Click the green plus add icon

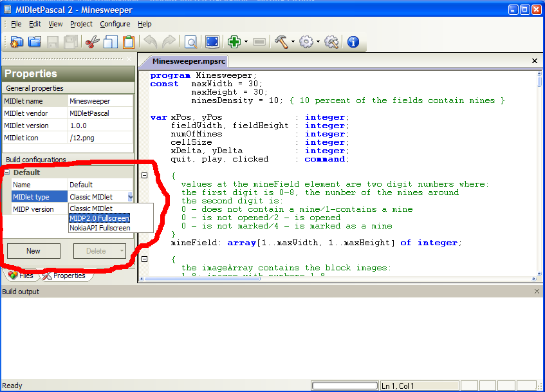234,42
